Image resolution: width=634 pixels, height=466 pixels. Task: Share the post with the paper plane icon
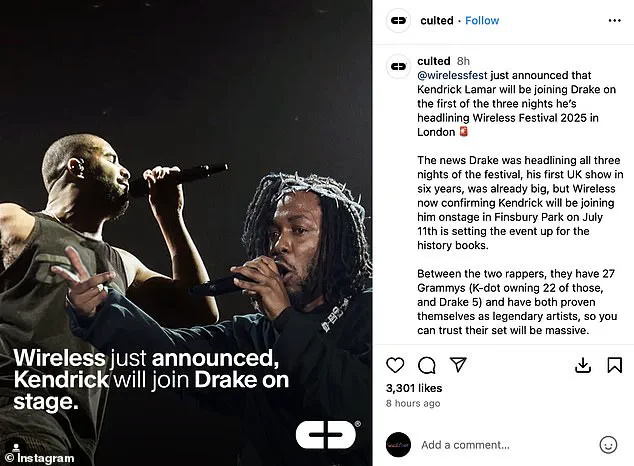point(458,365)
